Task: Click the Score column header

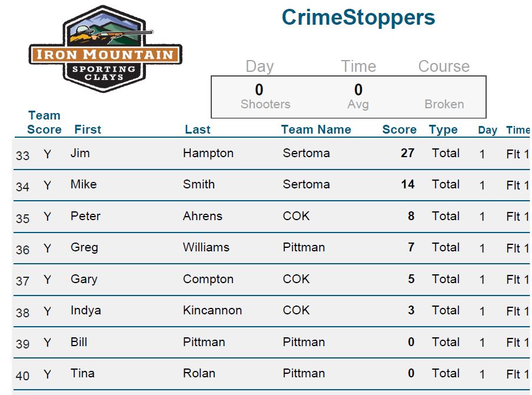Action: click(400, 130)
